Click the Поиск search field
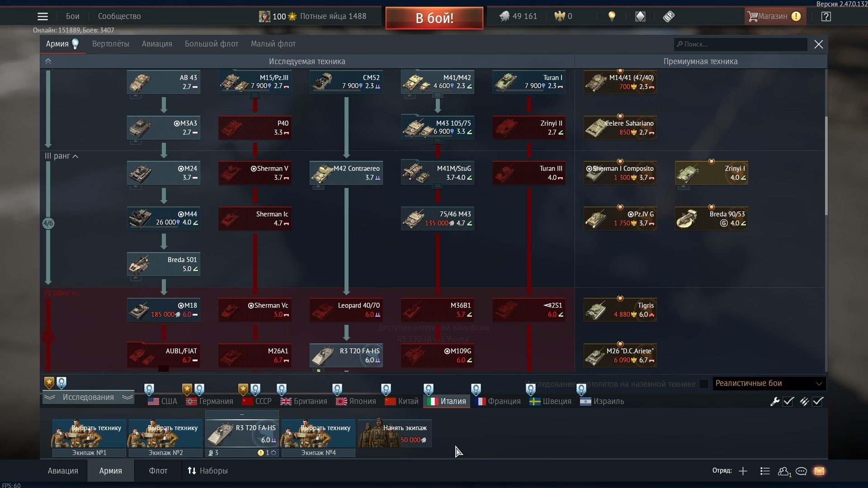The height and width of the screenshot is (488, 868). click(741, 44)
